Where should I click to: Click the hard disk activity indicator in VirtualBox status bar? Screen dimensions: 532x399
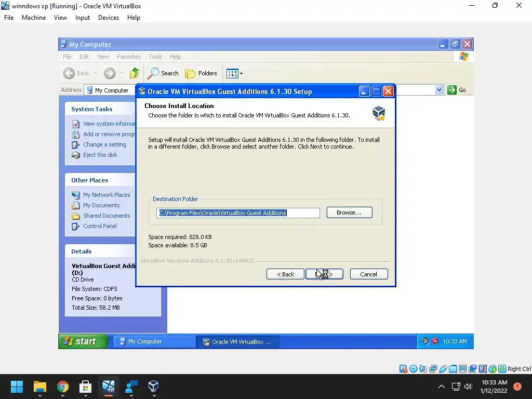coord(403,369)
